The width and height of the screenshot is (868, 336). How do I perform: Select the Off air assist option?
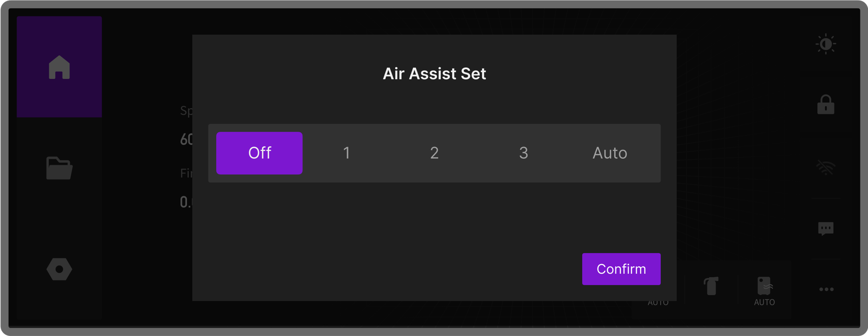(x=259, y=153)
